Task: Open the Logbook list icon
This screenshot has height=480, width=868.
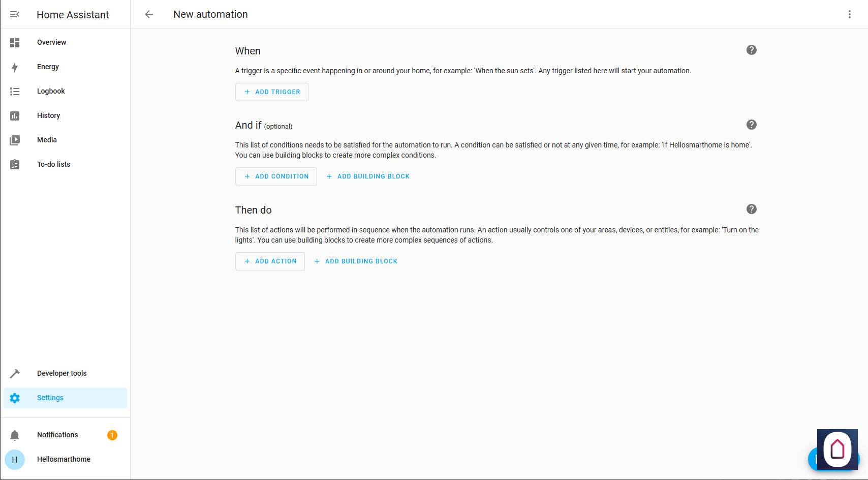Action: (x=15, y=92)
